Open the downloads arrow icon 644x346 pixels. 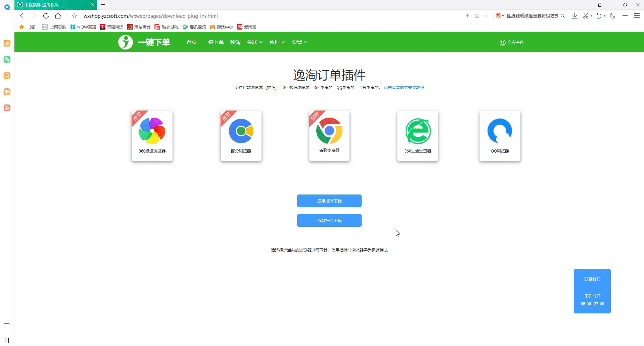[x=574, y=16]
